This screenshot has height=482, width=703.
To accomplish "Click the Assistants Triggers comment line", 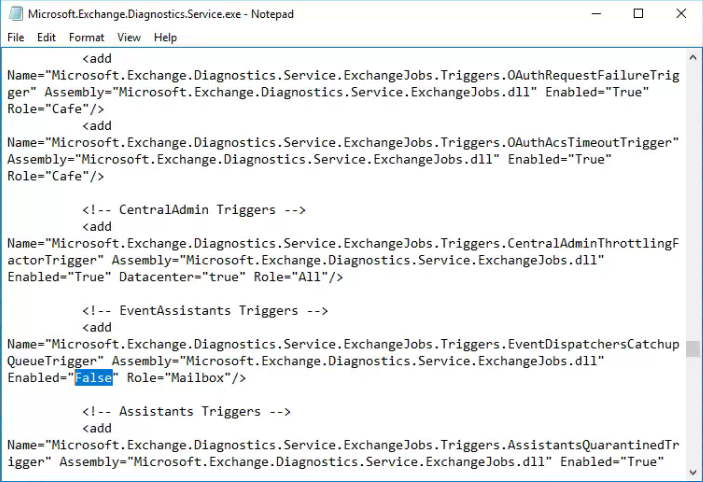I will (x=186, y=412).
